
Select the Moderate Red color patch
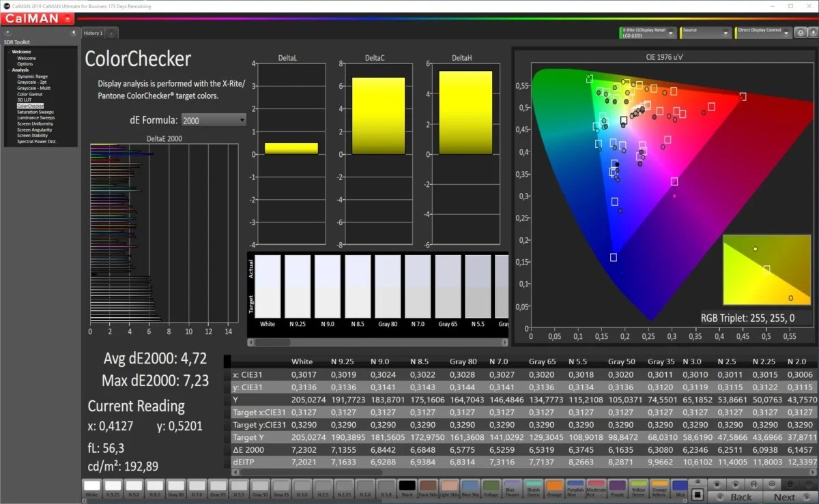597,488
